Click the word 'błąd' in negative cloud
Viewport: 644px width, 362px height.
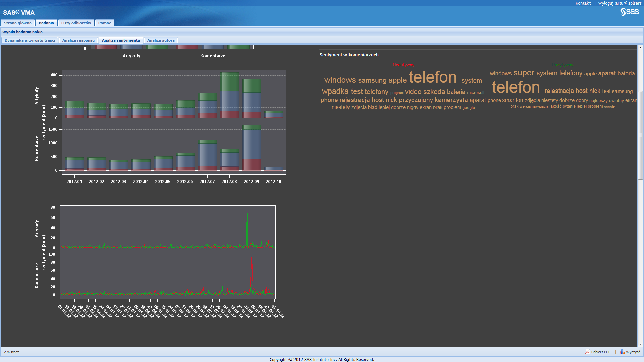(x=372, y=107)
